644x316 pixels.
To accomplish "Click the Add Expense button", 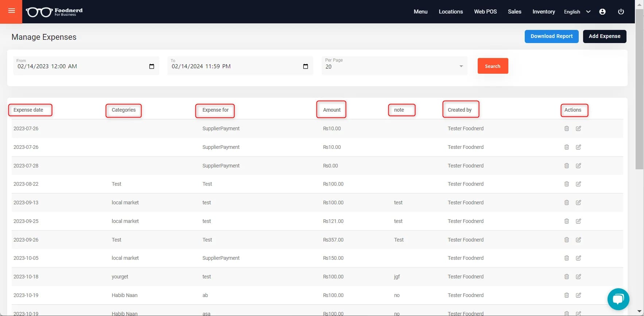I will click(604, 36).
